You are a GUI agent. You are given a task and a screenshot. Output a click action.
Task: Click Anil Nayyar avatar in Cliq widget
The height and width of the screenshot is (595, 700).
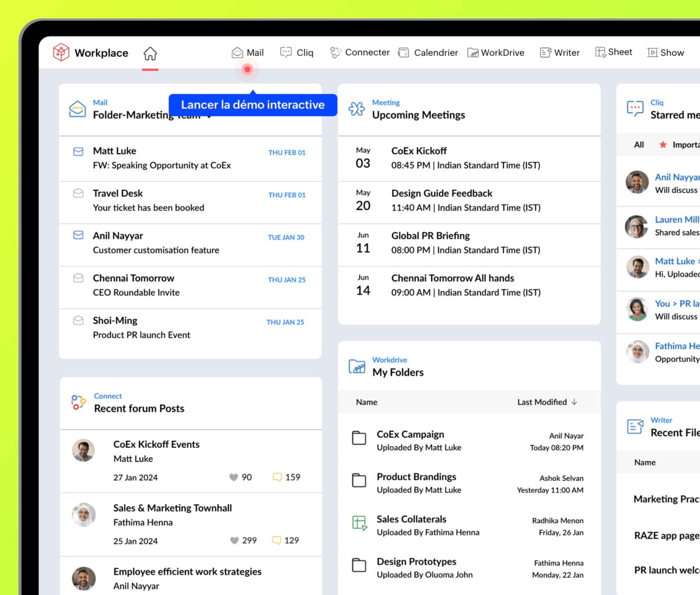click(637, 182)
